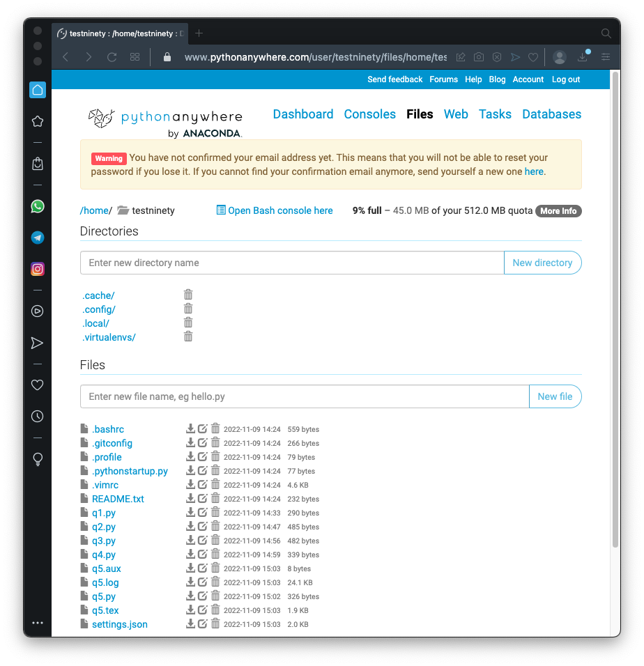644x666 pixels.
Task: Click the New directory button
Action: pyautogui.click(x=542, y=263)
